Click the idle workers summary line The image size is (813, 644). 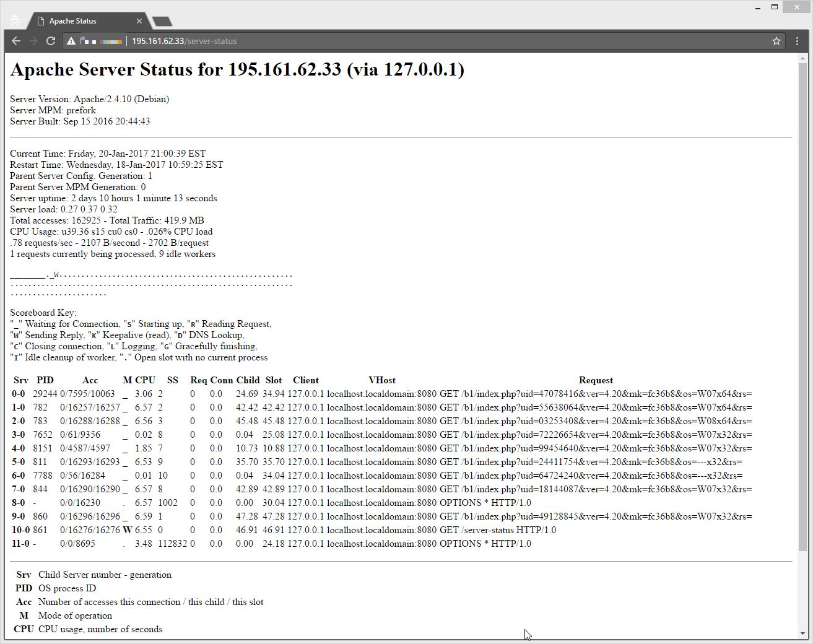coord(113,254)
